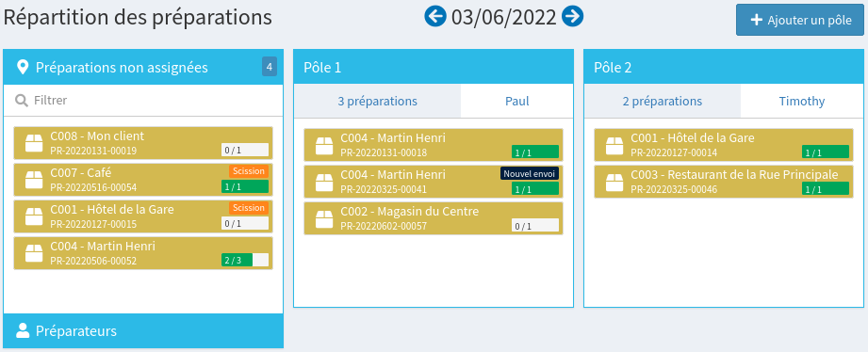The width and height of the screenshot is (868, 352).
Task: Click box icon of PR-20220325-00041 card
Action: 324,182
